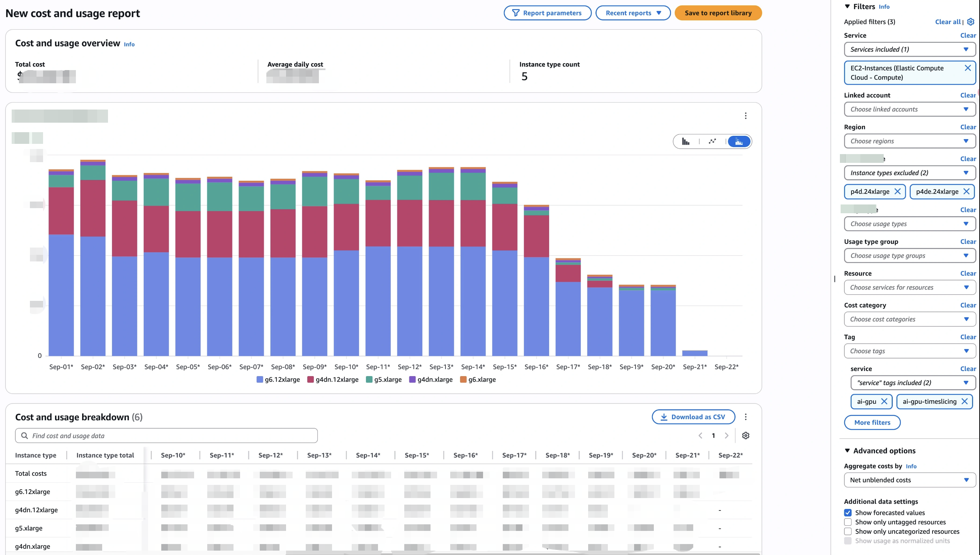The height and width of the screenshot is (555, 980).
Task: Open breakdown table settings gear
Action: (745, 436)
